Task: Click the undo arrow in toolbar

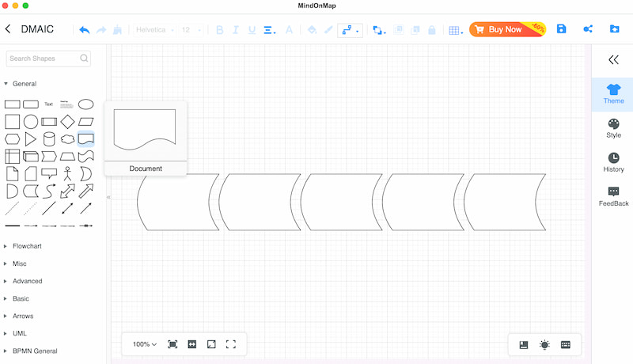Action: coord(85,30)
